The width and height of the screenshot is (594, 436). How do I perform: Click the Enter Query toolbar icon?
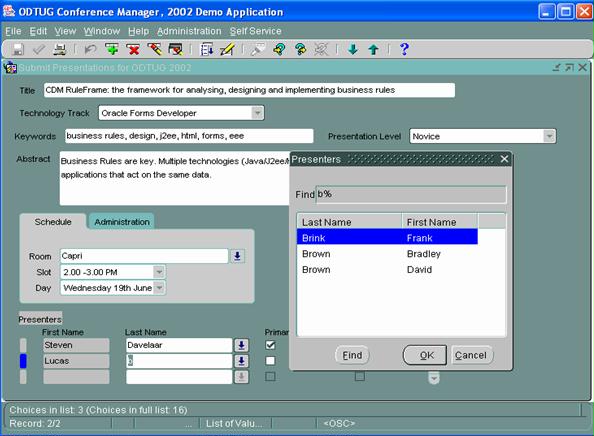(280, 49)
